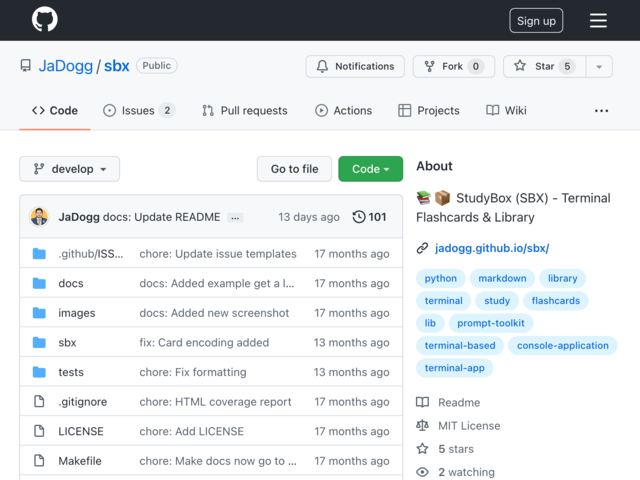Open 'chore: Add LICENSE' commit message
The image size is (640, 480).
[x=191, y=431]
